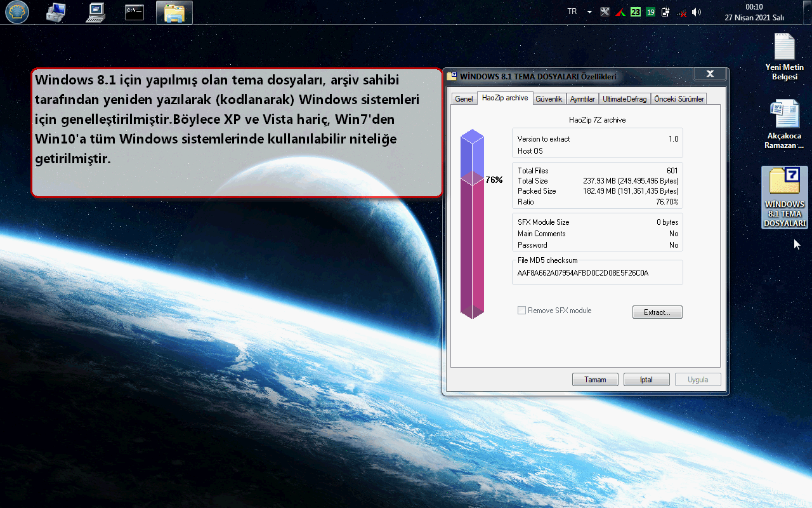Click the Password label
Screen dimensions: 812x508
click(532, 245)
